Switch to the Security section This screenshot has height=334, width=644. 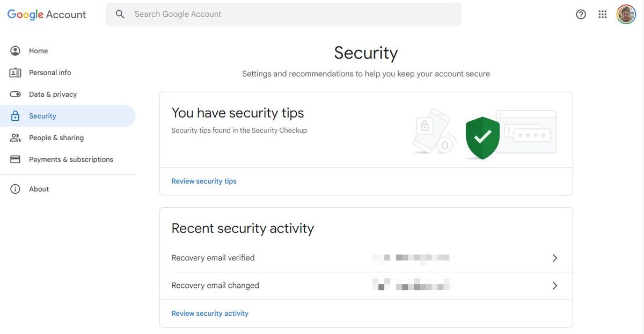43,115
